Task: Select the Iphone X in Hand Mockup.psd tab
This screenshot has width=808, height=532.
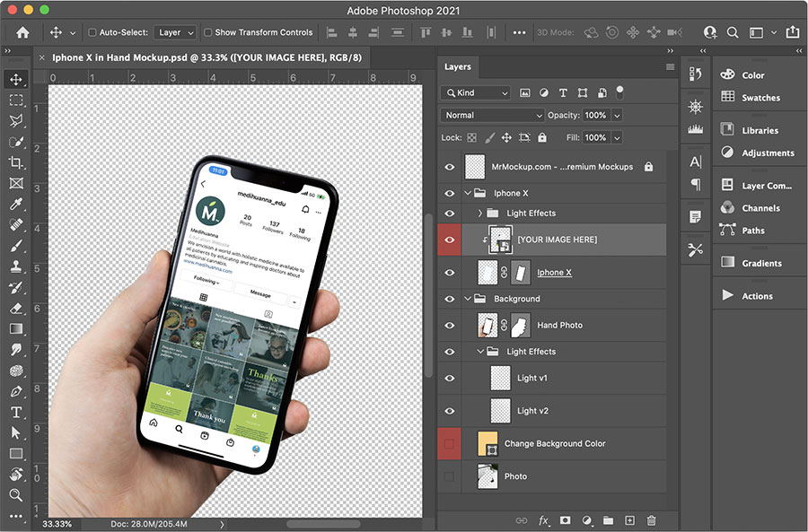Action: (206, 57)
